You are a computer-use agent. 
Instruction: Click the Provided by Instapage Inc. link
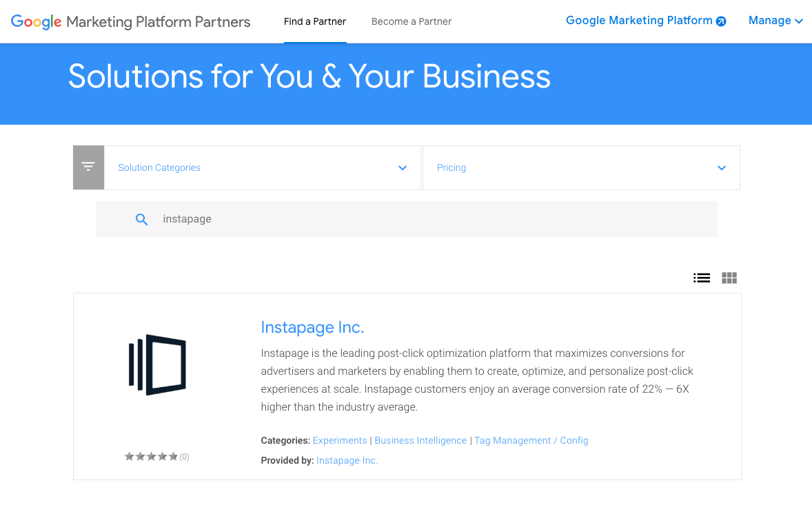tap(347, 460)
